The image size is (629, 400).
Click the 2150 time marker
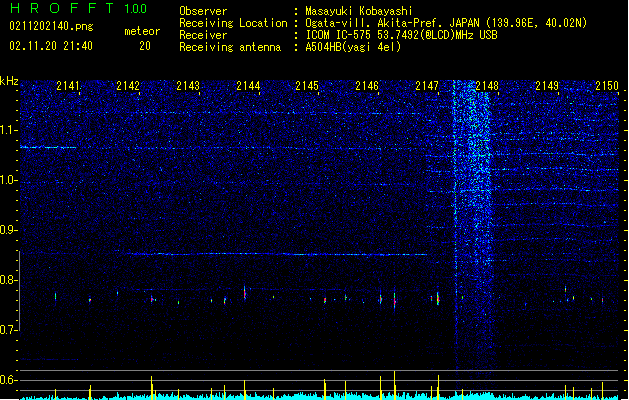pos(607,85)
